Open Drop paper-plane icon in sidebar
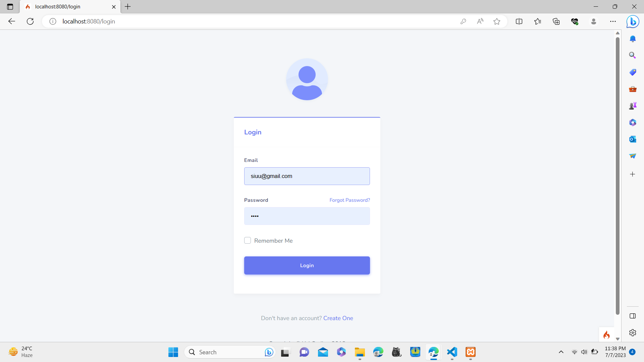The width and height of the screenshot is (644, 362). pos(633,156)
